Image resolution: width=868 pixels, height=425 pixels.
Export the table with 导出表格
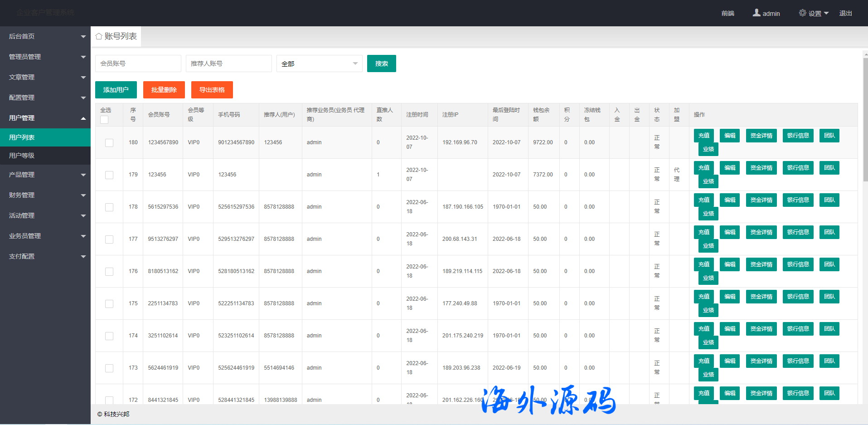[x=212, y=90]
